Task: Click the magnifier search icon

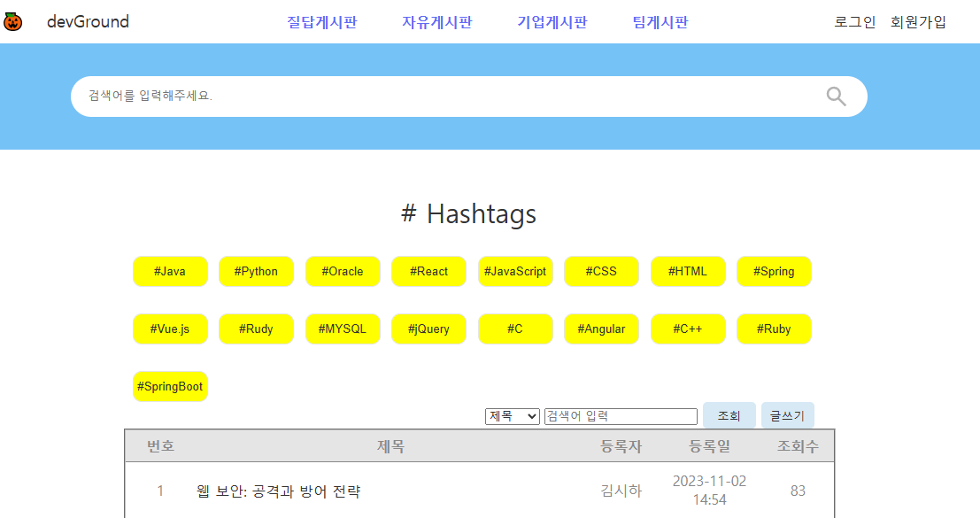Action: click(836, 97)
